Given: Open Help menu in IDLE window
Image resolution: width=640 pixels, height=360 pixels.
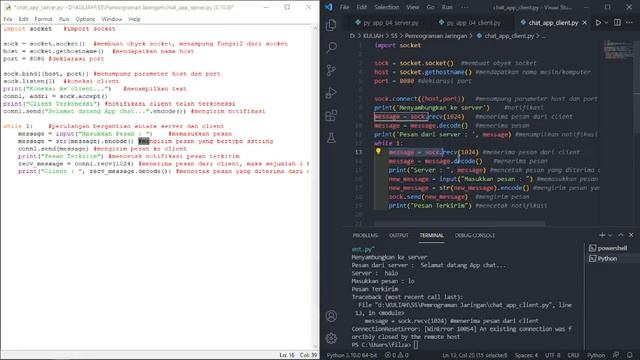Looking at the screenshot, I should pos(134,19).
